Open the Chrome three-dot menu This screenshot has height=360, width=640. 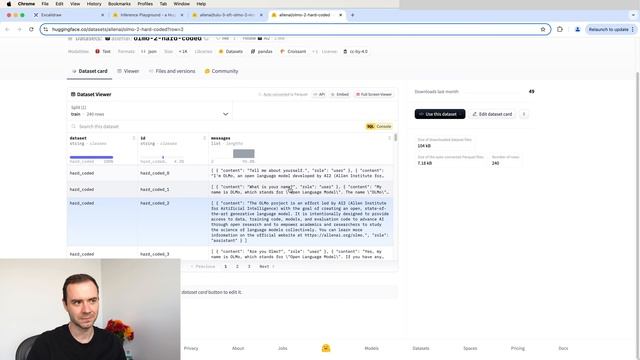633,29
